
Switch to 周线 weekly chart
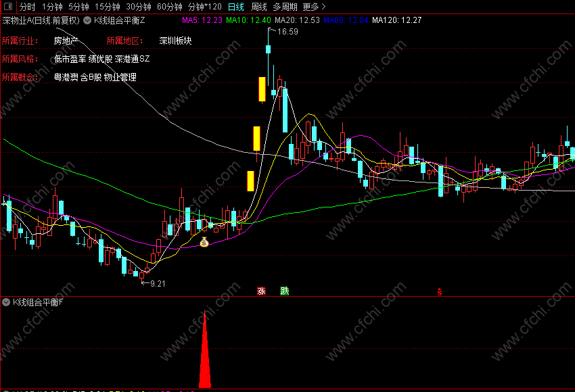(258, 7)
